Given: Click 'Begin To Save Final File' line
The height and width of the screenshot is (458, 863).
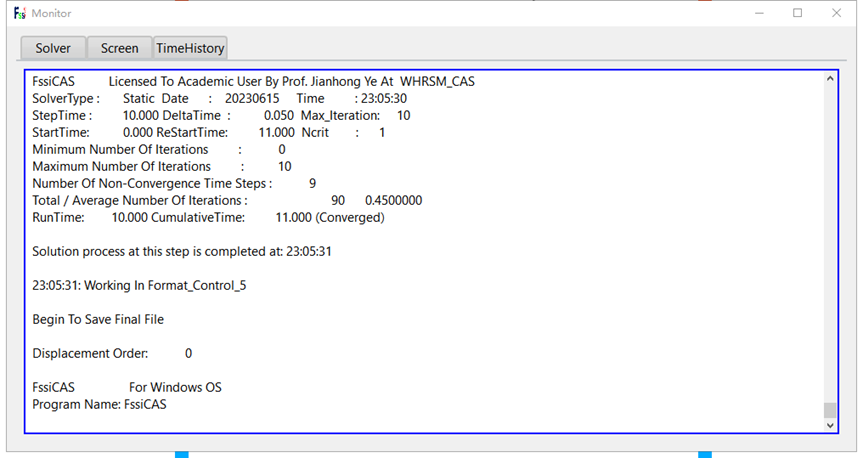Looking at the screenshot, I should pos(98,320).
